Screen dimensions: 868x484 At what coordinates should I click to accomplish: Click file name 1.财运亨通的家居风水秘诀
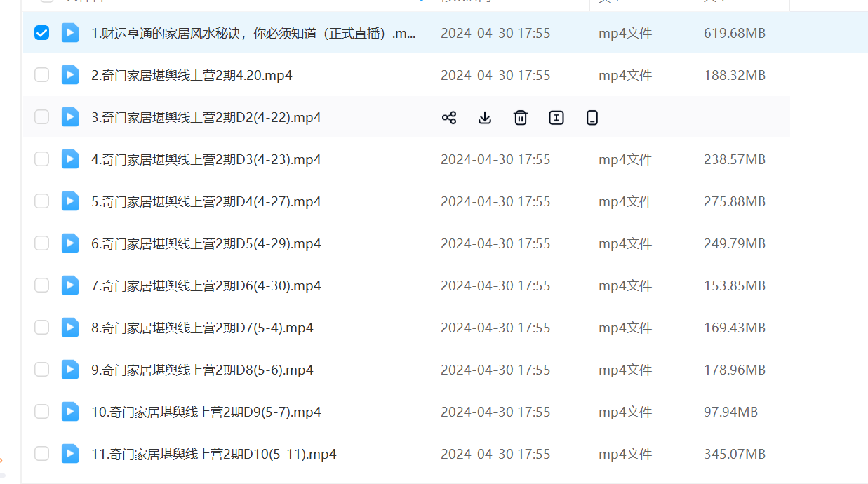(253, 33)
